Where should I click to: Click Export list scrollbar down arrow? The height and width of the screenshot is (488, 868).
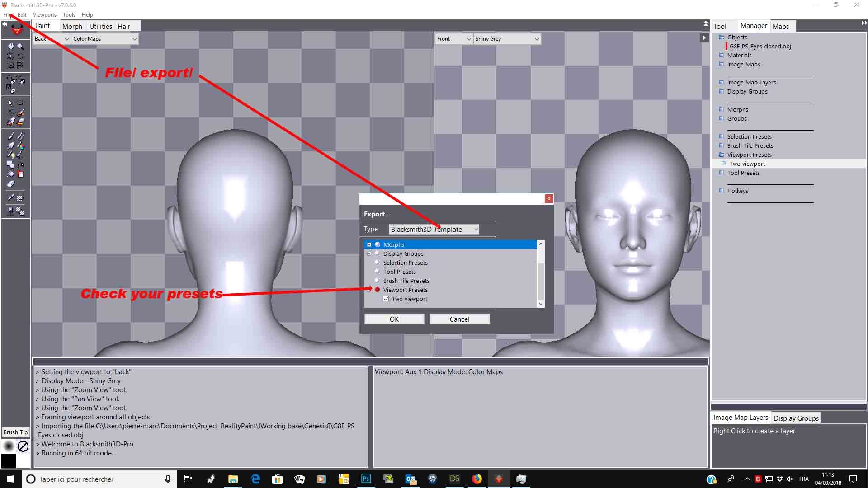(x=541, y=304)
